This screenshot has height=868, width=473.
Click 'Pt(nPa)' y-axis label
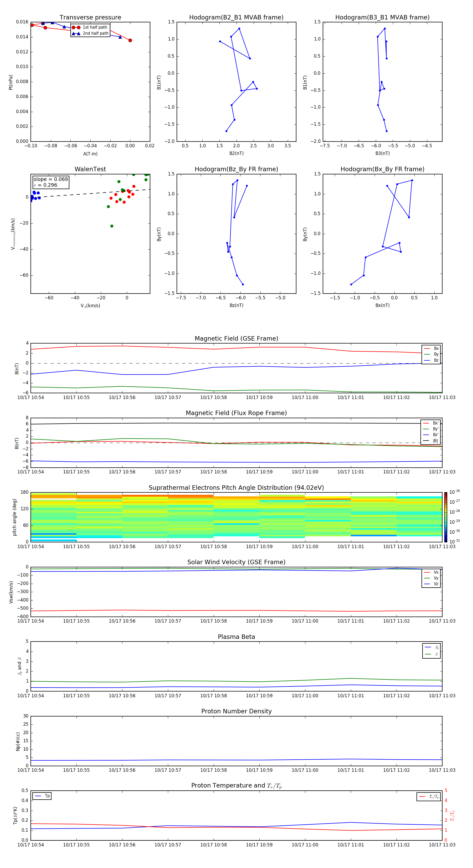point(11,82)
